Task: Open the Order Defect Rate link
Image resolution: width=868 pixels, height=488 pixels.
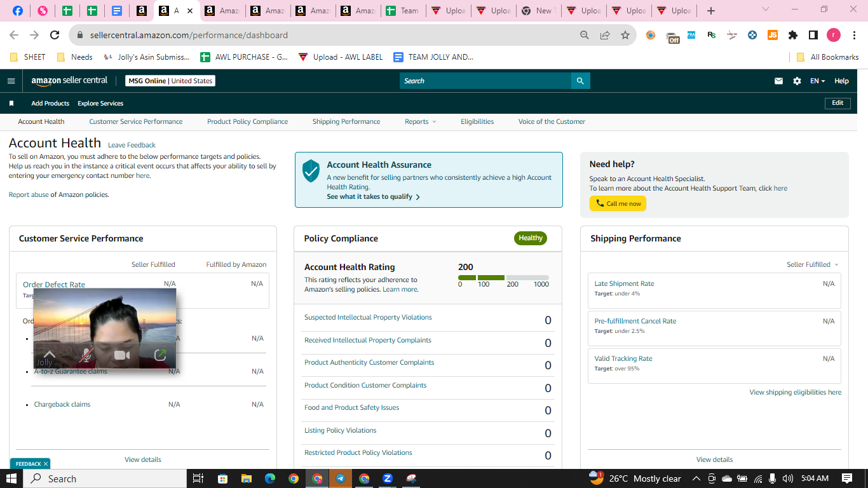Action: pos(54,285)
